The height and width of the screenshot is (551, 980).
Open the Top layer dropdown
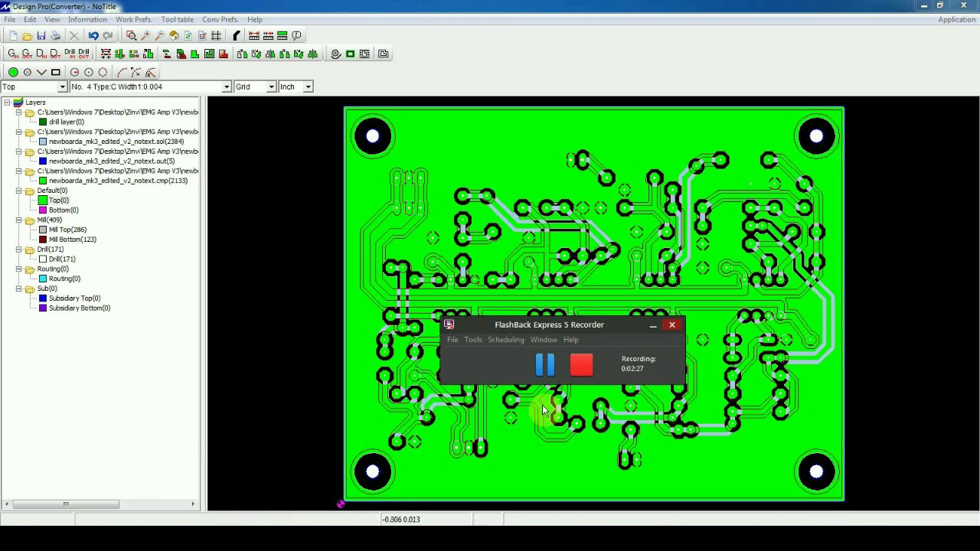63,86
